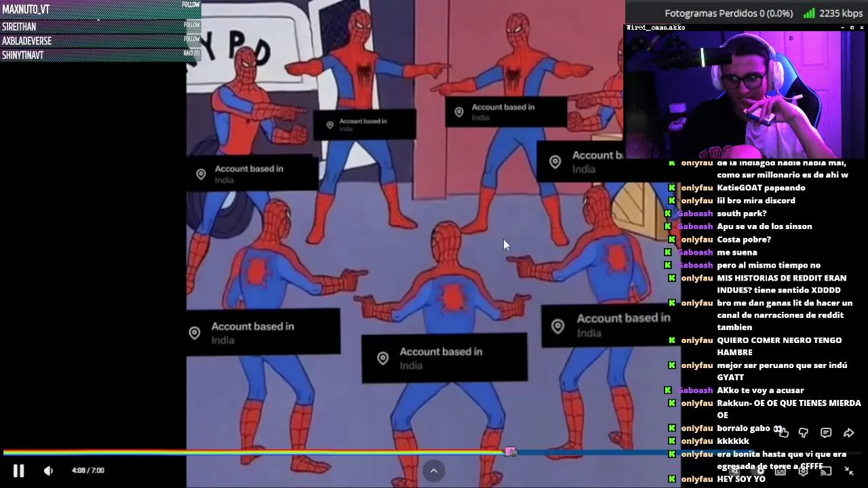Pause the video playback
The height and width of the screenshot is (488, 868).
point(18,470)
